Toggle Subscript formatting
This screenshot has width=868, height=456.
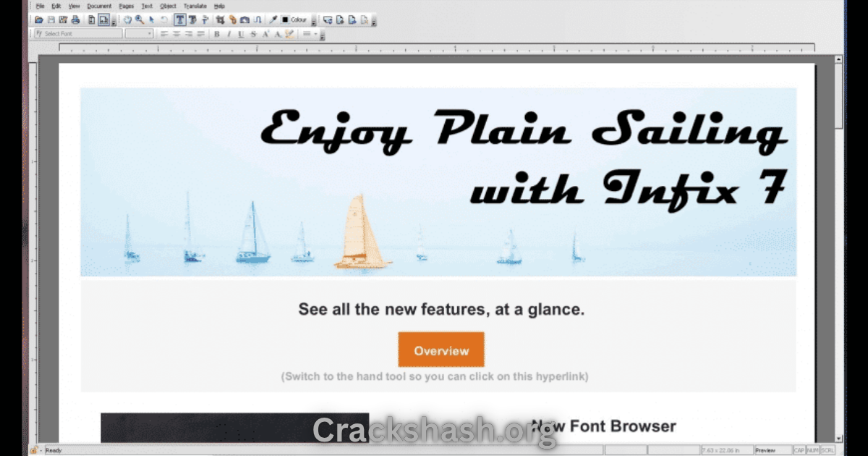coord(278,34)
